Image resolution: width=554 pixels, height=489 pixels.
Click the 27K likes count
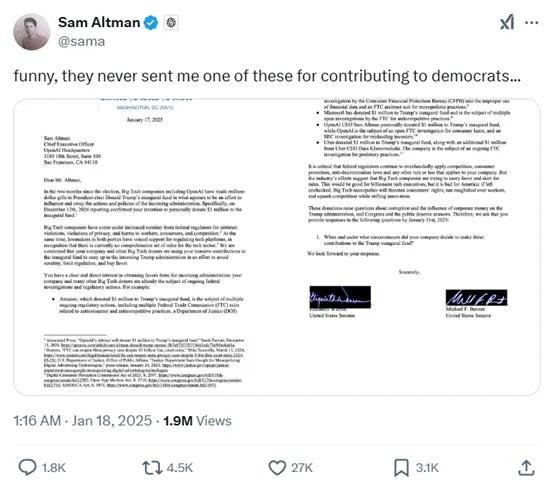(302, 468)
